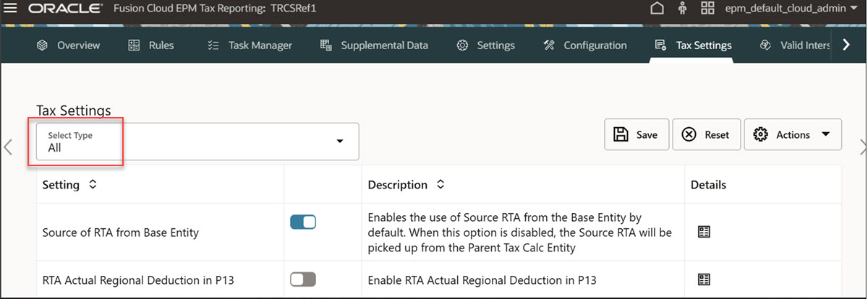Click the Tax Settings page heading
This screenshot has width=868, height=299.
click(x=74, y=110)
